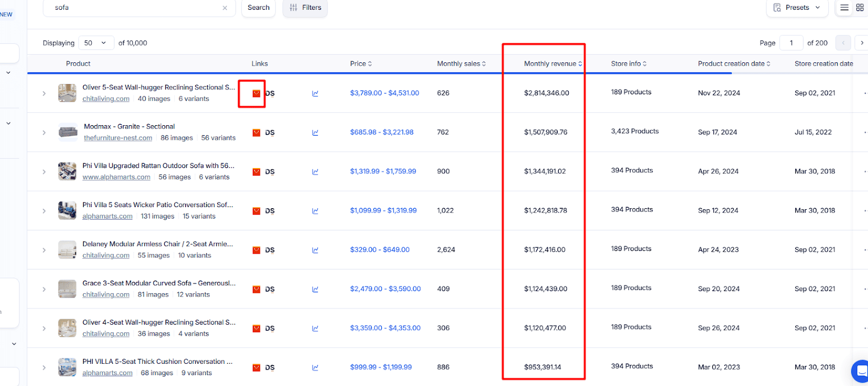Expand the Phi Villa 5 Seats Wicker row
This screenshot has height=386, width=868.
point(44,211)
